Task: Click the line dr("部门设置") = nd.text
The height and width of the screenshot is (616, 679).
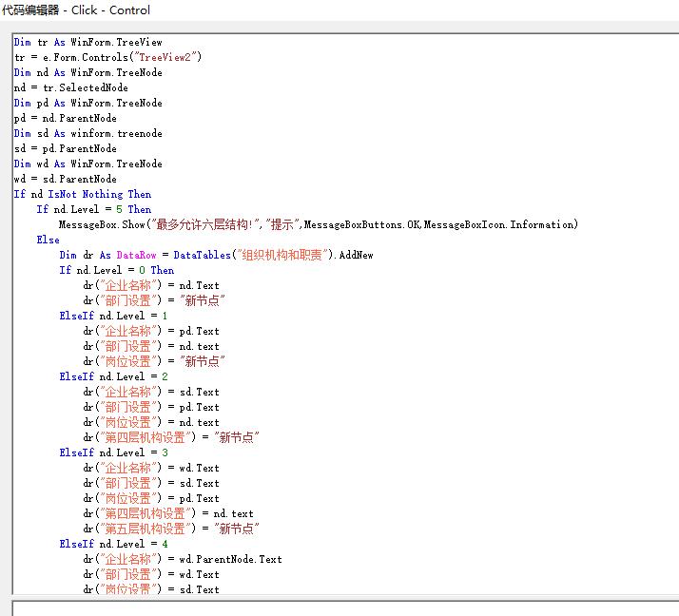Action: click(151, 346)
